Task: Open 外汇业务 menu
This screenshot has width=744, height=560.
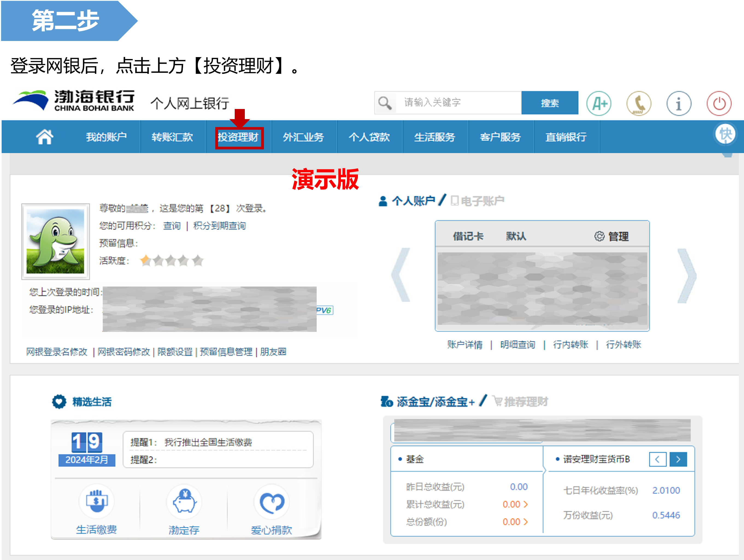Action: (x=303, y=137)
